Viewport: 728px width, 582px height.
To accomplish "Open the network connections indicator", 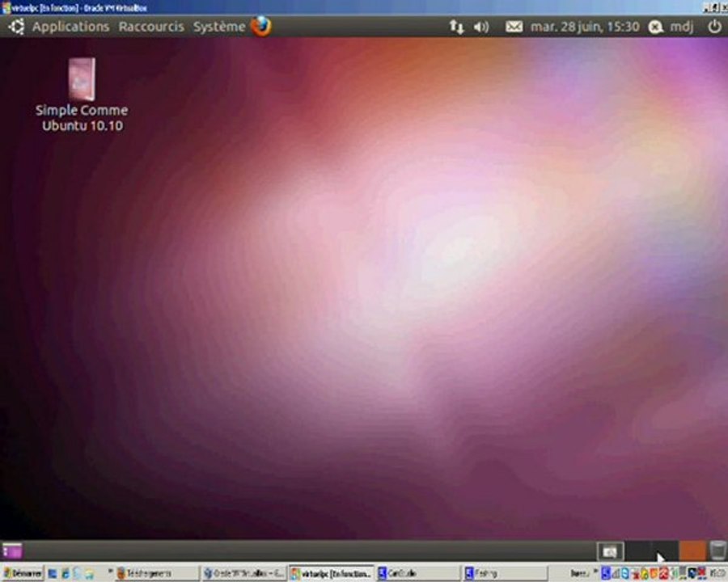I will click(456, 27).
